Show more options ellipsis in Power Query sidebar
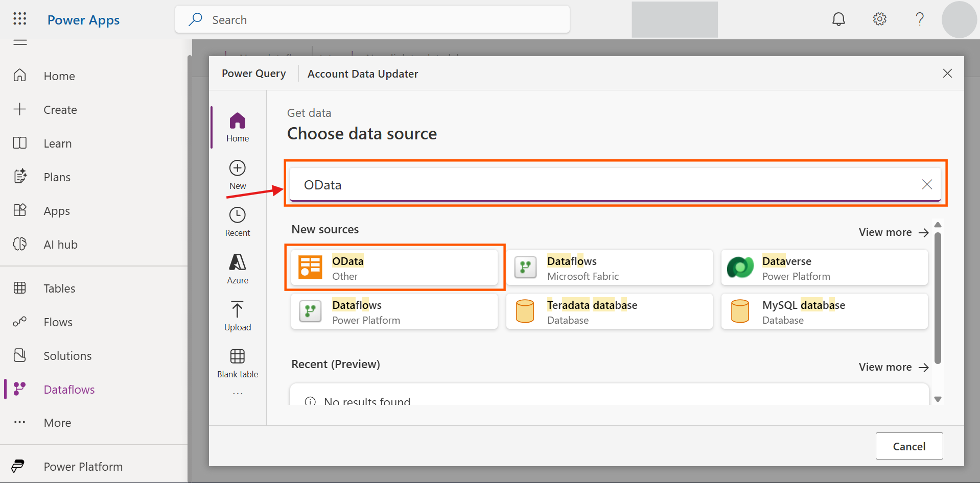The image size is (980, 483). click(x=238, y=394)
